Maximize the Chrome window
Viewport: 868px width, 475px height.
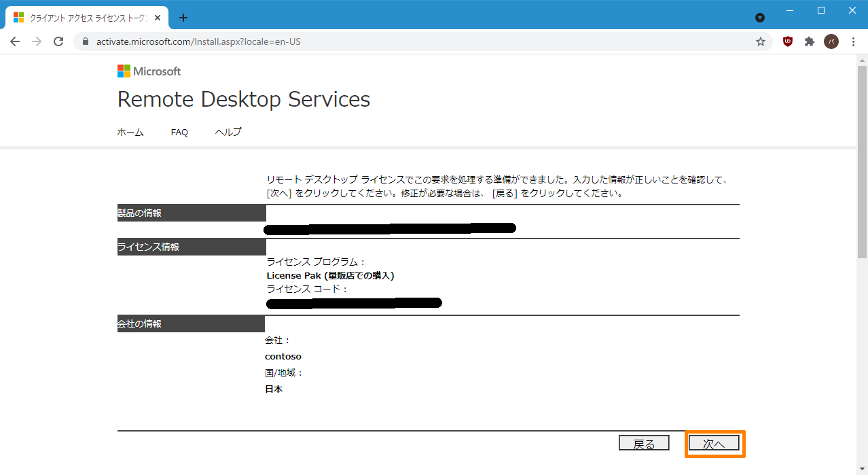(x=821, y=10)
